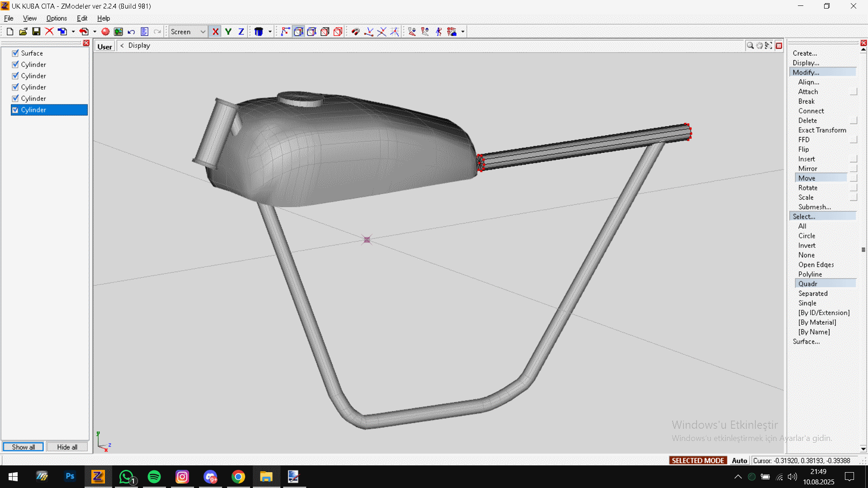The height and width of the screenshot is (488, 868).
Task: Expand the Create... commands group
Action: [805, 53]
